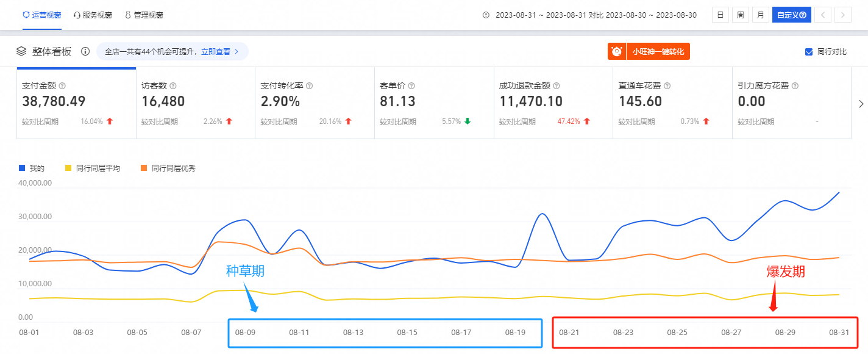Click the help icon next to 引力魔方花费
This screenshot has height=354, width=868.
(795, 86)
